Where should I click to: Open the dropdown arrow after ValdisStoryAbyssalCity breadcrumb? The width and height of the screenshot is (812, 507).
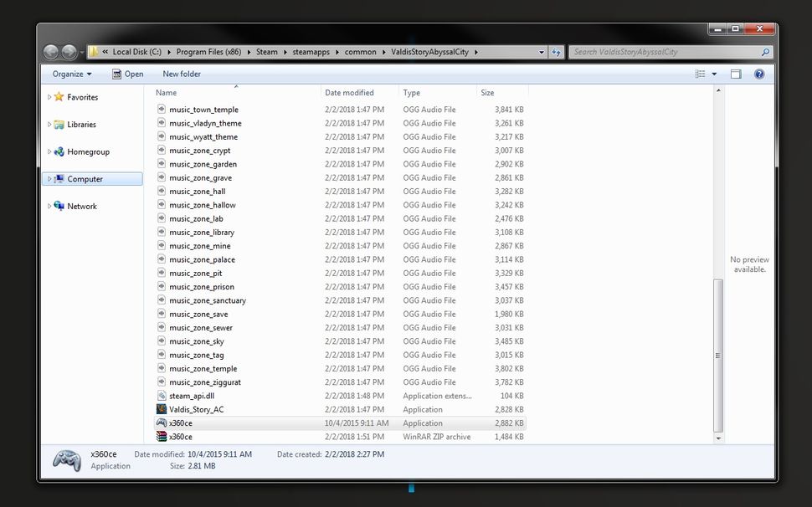476,52
